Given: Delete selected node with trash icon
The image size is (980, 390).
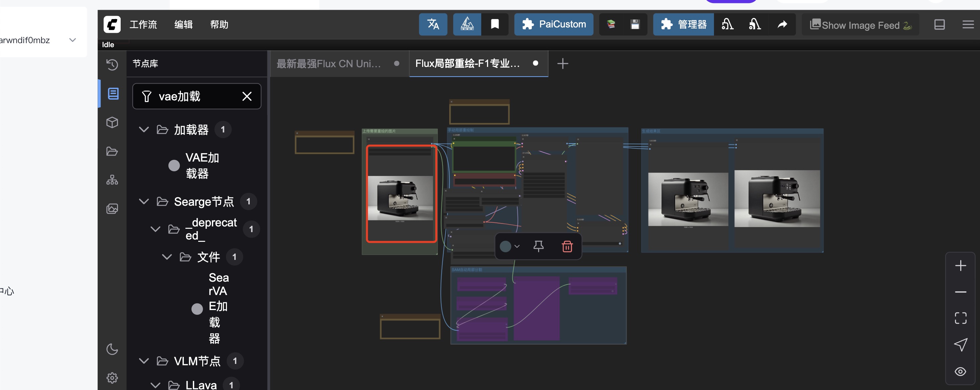Looking at the screenshot, I should point(567,247).
